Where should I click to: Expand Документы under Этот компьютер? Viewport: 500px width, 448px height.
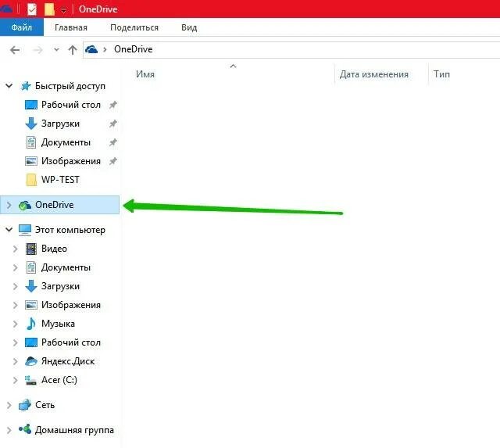point(16,267)
